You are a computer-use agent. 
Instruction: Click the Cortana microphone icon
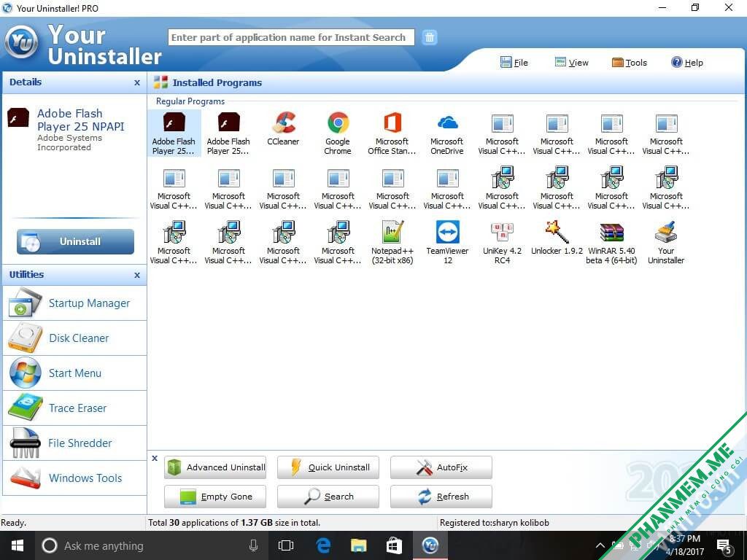[x=253, y=545]
